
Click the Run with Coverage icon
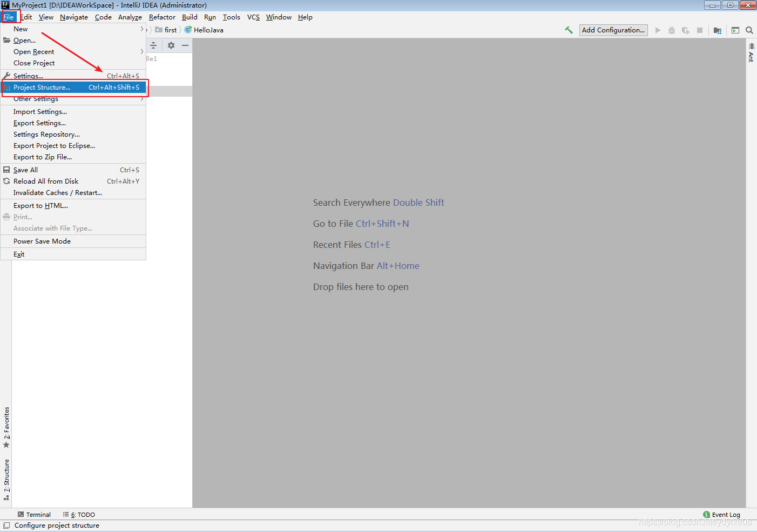(686, 30)
